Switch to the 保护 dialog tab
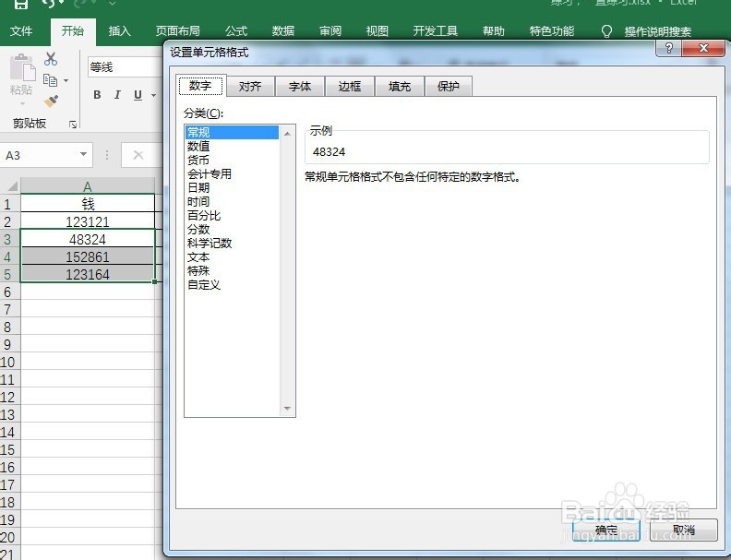This screenshot has width=731, height=560. [449, 86]
